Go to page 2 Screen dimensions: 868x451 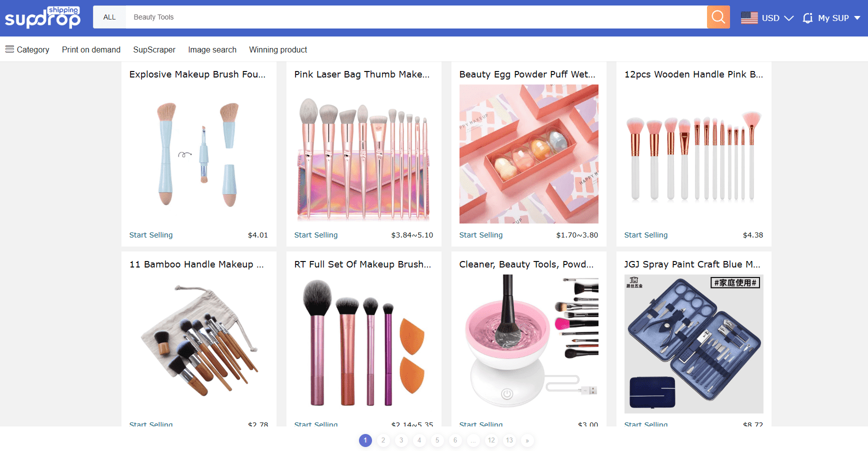pos(383,440)
